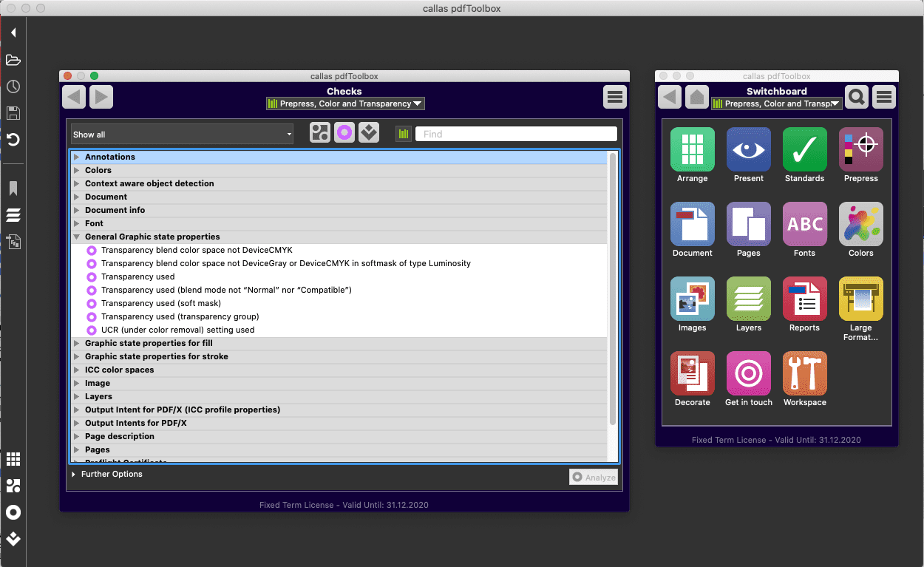Click the Analyze button
The width and height of the screenshot is (924, 567).
point(594,478)
